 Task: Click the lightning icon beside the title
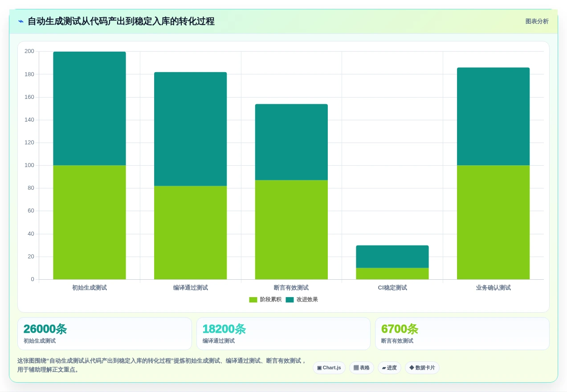pos(21,21)
